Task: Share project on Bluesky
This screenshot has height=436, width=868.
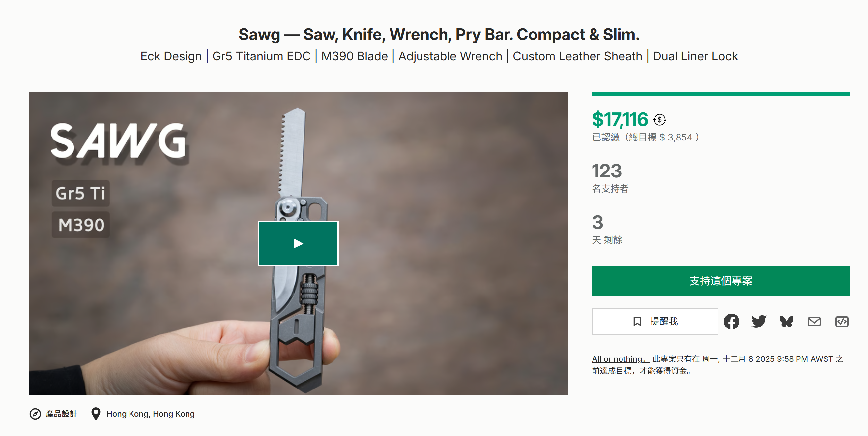Action: coord(786,321)
